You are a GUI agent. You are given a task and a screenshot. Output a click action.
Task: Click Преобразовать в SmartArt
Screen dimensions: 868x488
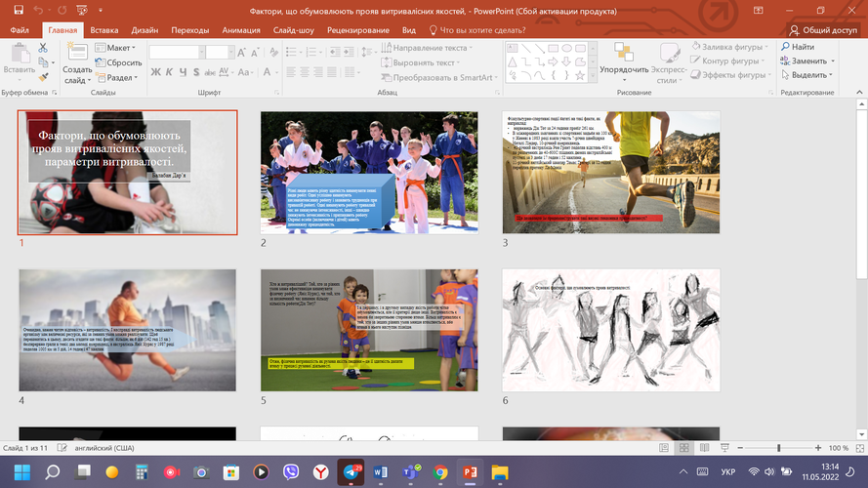tap(439, 77)
